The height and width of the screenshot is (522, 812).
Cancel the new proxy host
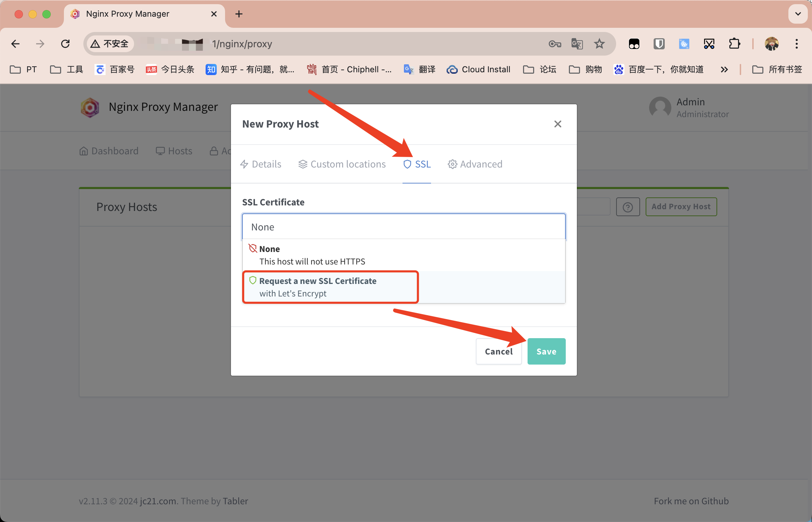pyautogui.click(x=499, y=351)
